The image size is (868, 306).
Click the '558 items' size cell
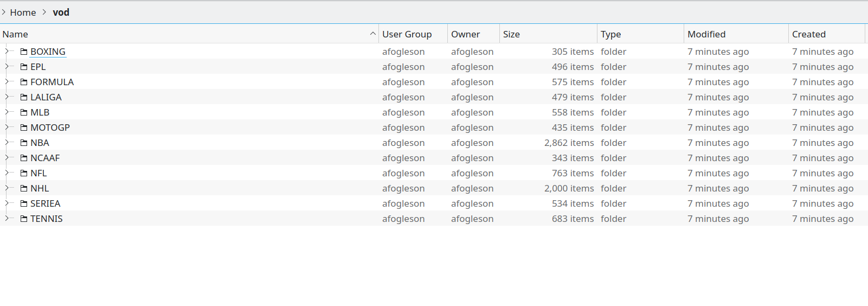[x=573, y=112]
